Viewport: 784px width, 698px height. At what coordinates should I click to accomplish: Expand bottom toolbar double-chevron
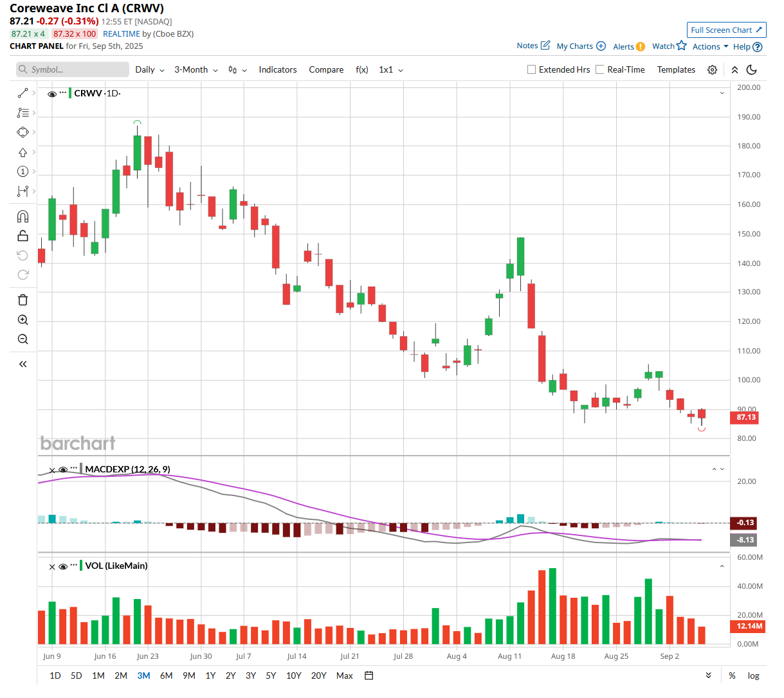(708, 676)
